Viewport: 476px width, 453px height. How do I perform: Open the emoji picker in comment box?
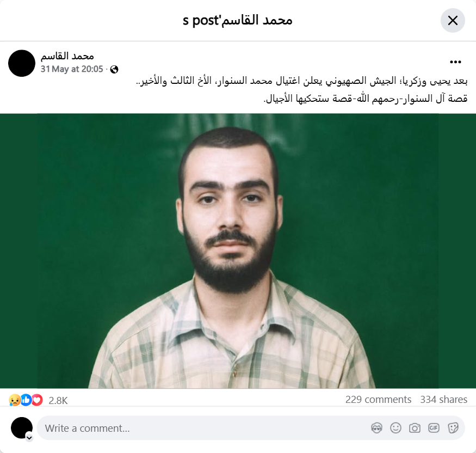(x=395, y=428)
